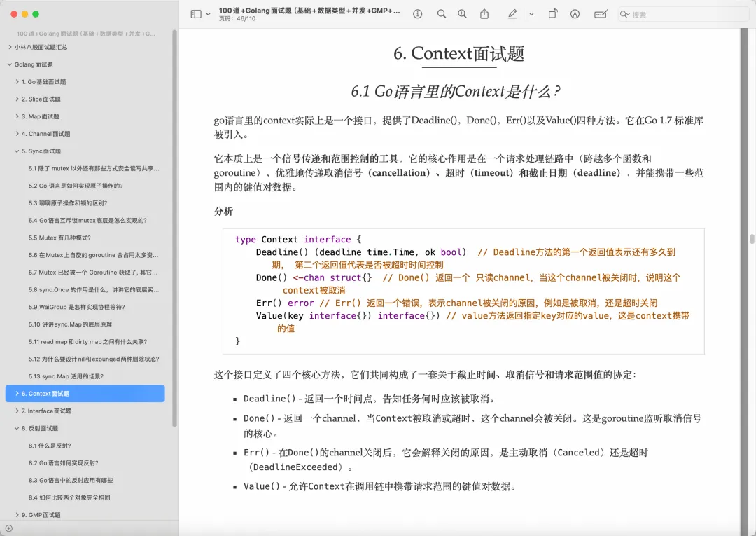
Task: Open highlight color options dropdown arrow
Action: [531, 14]
